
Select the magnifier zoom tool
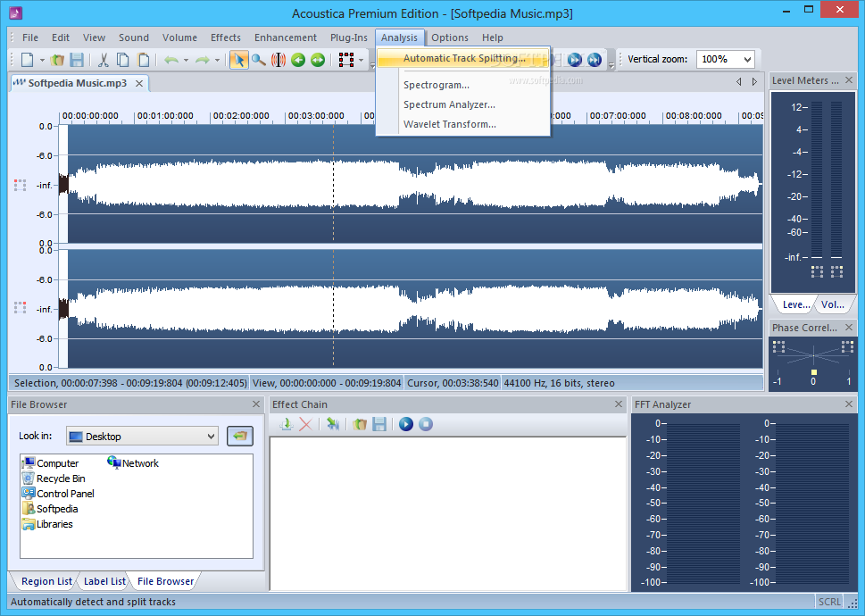click(258, 60)
